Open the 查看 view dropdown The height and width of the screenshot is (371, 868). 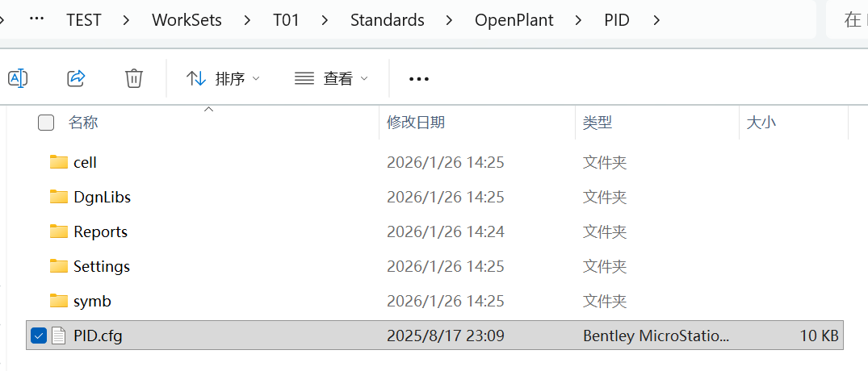pos(331,78)
